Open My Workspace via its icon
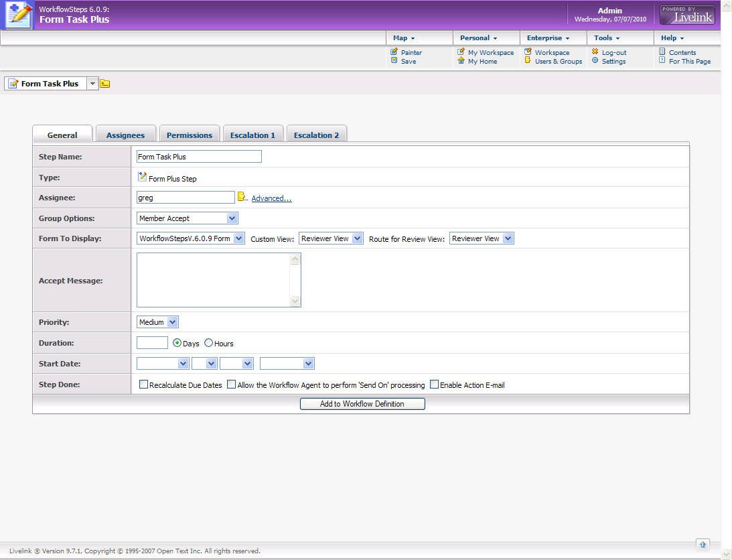This screenshot has height=560, width=732. tap(461, 52)
